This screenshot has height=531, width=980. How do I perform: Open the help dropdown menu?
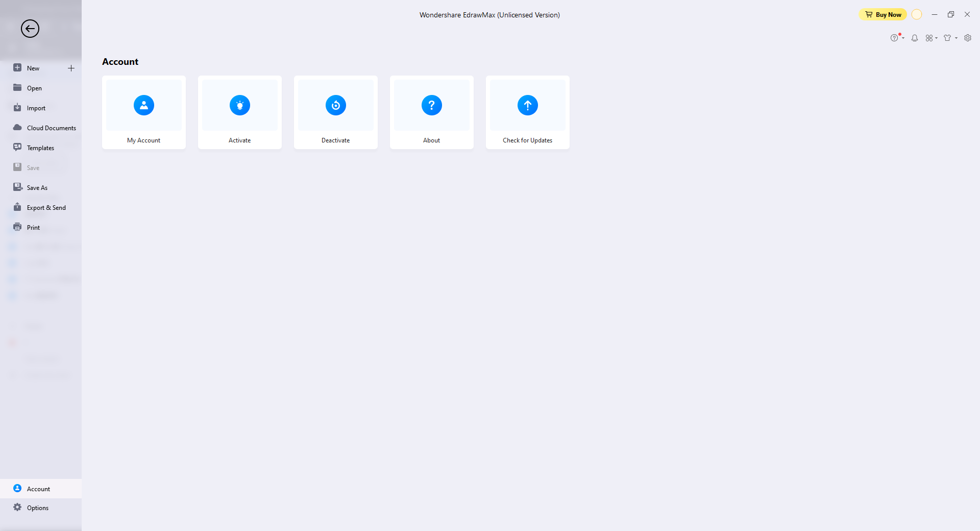tap(897, 38)
